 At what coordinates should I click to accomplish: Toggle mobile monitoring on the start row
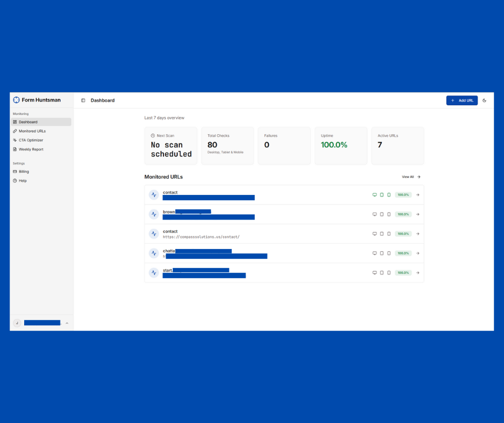(x=388, y=273)
